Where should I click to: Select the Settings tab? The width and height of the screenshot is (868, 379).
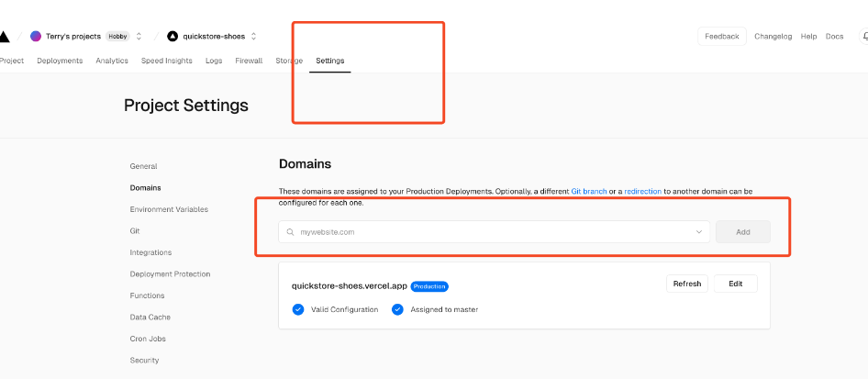point(330,61)
